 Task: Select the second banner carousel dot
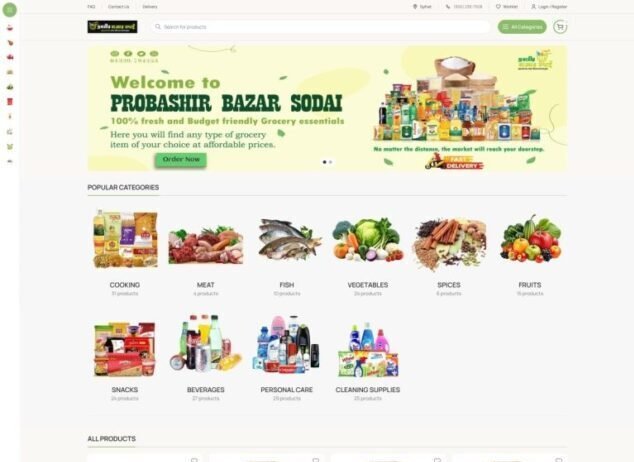tap(330, 162)
